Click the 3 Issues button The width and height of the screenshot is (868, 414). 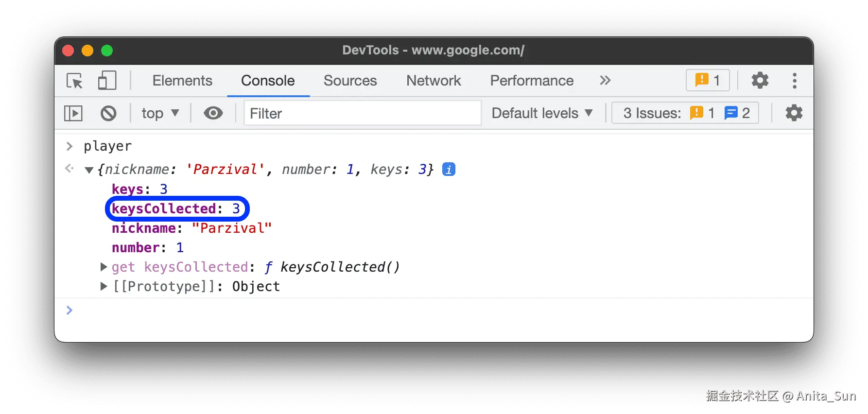click(x=685, y=114)
